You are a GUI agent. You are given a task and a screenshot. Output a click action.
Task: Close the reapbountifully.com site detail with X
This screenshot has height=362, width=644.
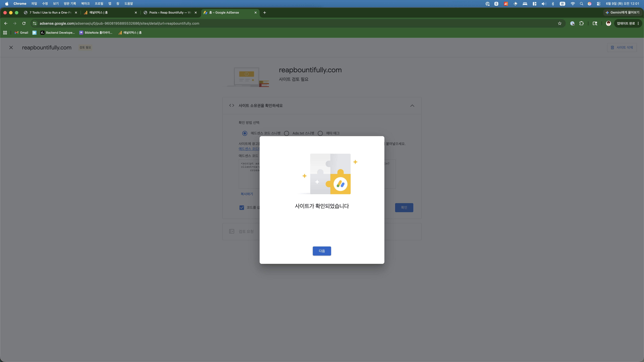click(11, 48)
